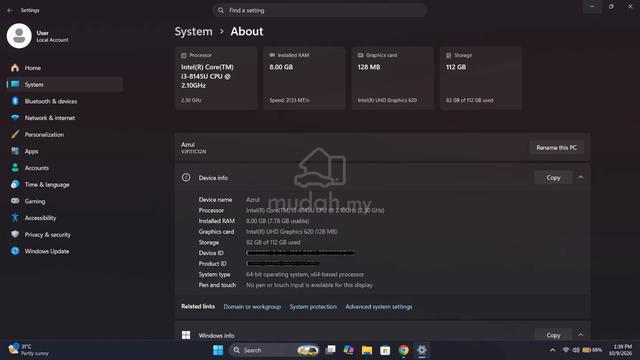Click the Time & language globe icon
Image resolution: width=640 pixels, height=360 pixels.
coord(15,184)
